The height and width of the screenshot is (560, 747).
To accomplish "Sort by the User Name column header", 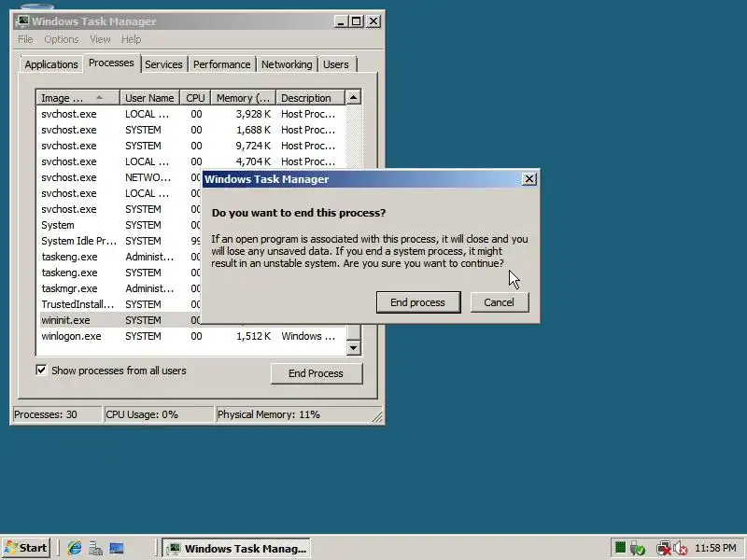I will coord(149,98).
